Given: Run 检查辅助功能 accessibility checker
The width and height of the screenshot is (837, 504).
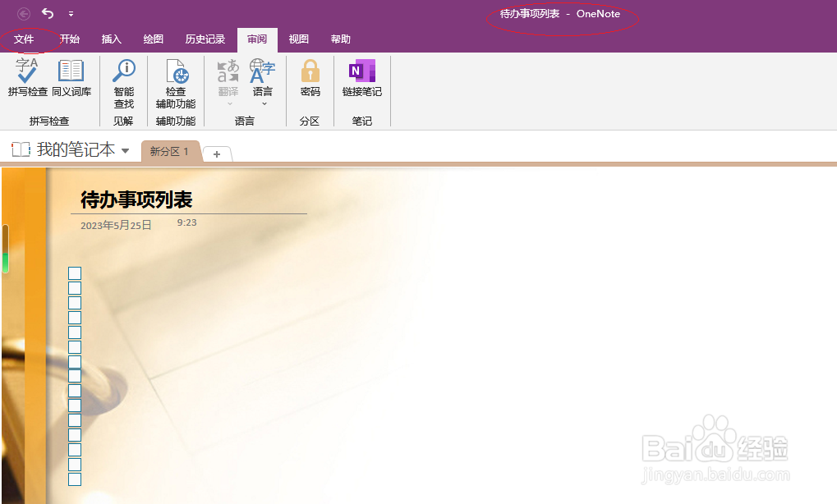Looking at the screenshot, I should pos(176,84).
